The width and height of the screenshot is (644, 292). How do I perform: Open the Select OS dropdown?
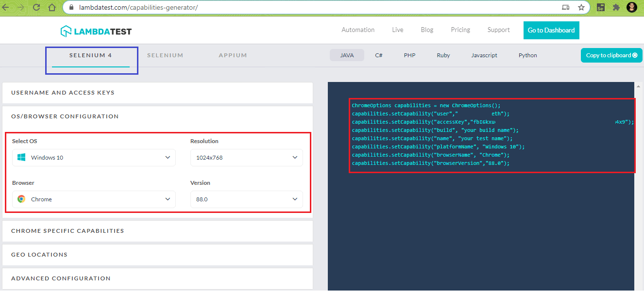pyautogui.click(x=94, y=158)
